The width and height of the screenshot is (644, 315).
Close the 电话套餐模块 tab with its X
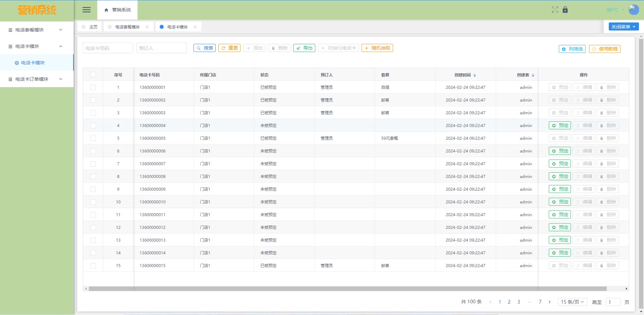coord(147,27)
